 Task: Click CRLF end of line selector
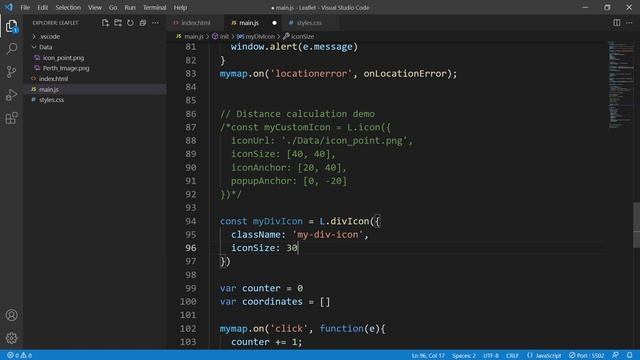click(x=512, y=356)
